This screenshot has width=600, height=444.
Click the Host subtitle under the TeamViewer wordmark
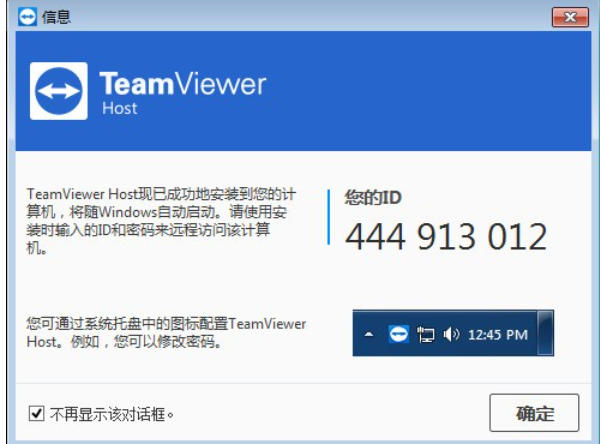coord(119,108)
